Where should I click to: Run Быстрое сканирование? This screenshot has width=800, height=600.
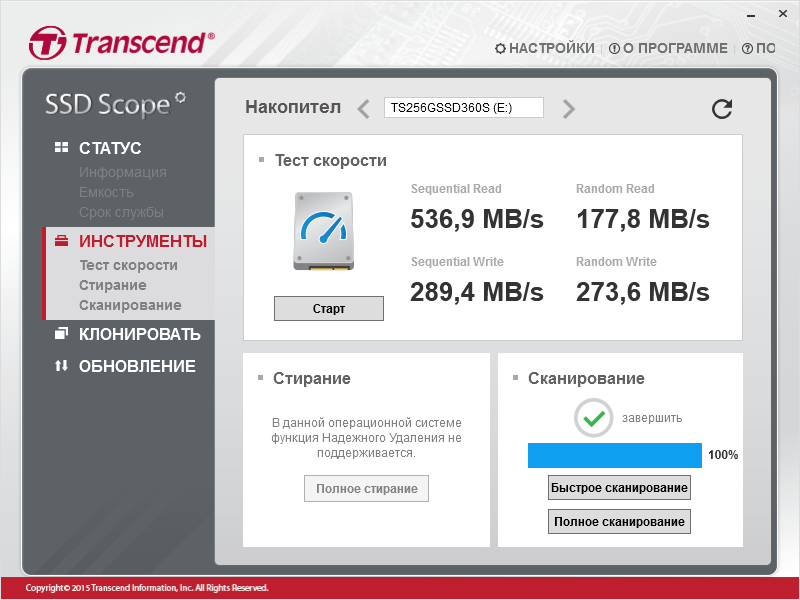pos(619,488)
